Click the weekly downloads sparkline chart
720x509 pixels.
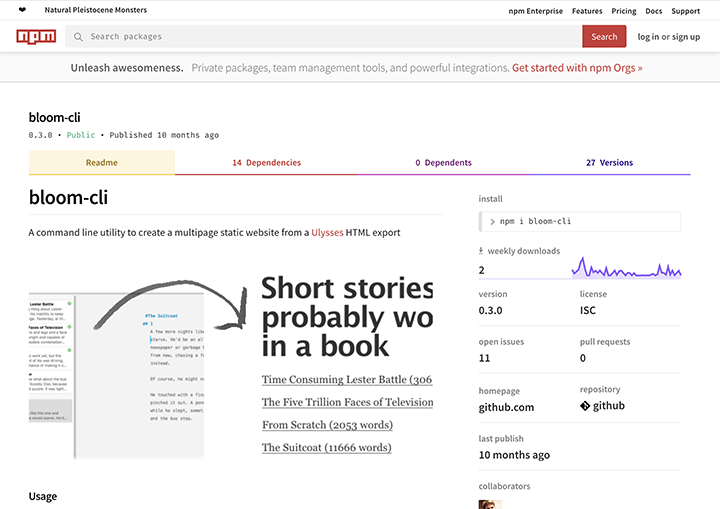[x=626, y=267]
